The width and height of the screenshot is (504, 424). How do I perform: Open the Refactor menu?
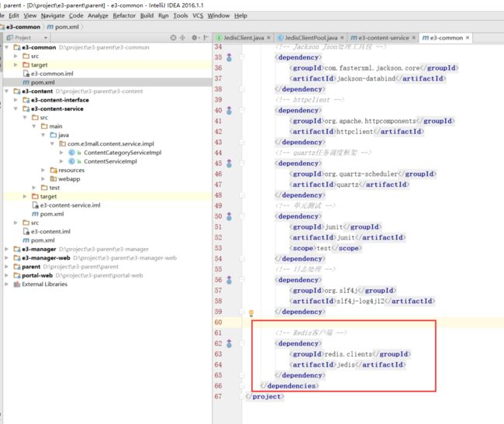click(124, 16)
